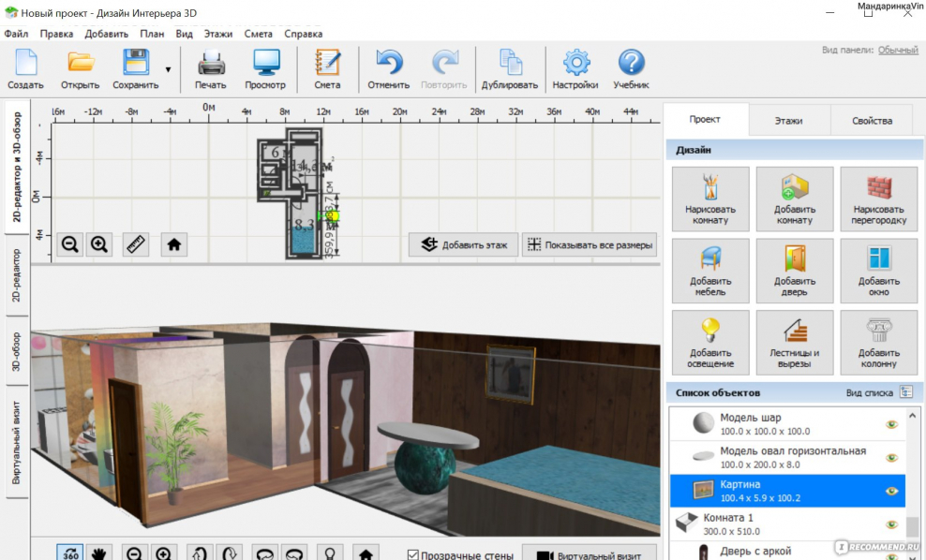Image resolution: width=926 pixels, height=560 pixels.
Task: Open the 'Вид списка' list view options
Action: click(x=905, y=392)
